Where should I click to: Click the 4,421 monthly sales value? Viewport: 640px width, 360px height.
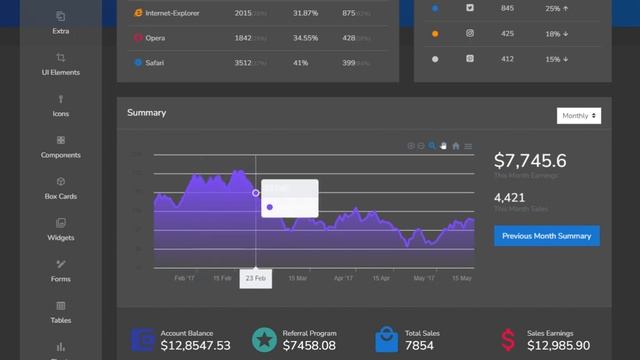point(509,198)
